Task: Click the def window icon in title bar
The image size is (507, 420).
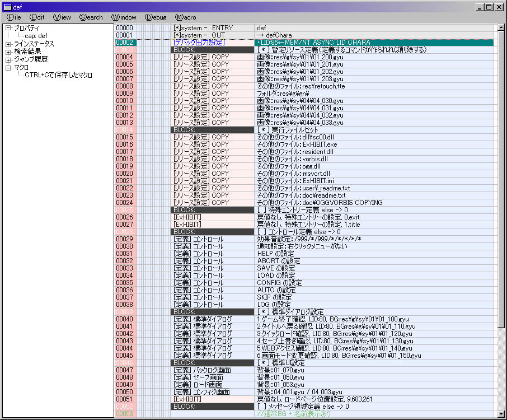Action: [7, 7]
